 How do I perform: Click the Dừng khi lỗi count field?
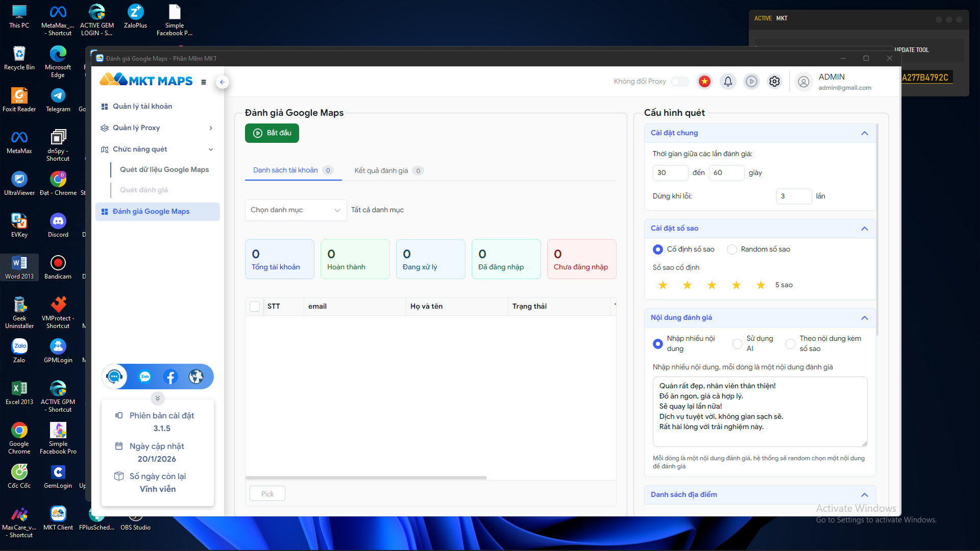[794, 196]
